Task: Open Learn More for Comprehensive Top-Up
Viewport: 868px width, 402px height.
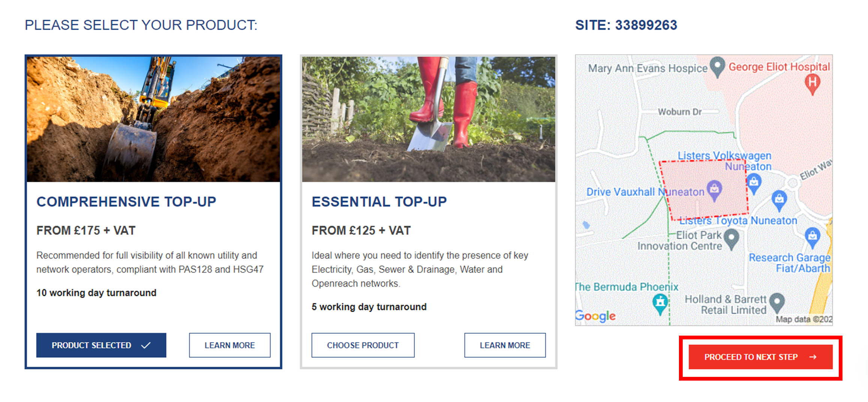Action: point(230,345)
